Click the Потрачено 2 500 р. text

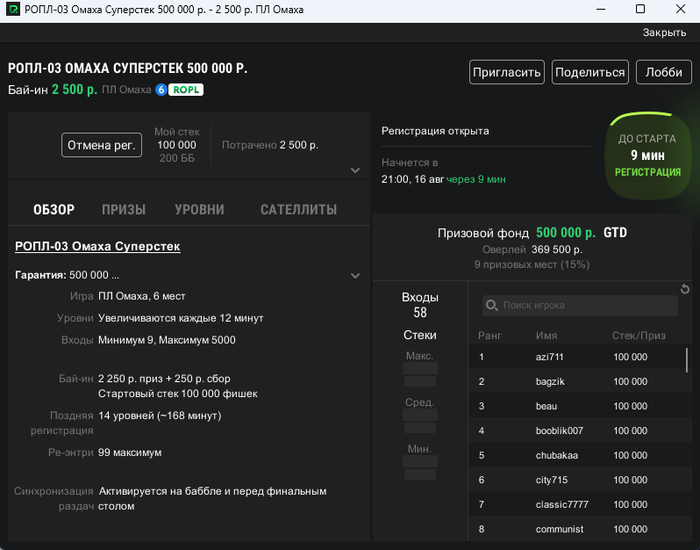coord(270,145)
